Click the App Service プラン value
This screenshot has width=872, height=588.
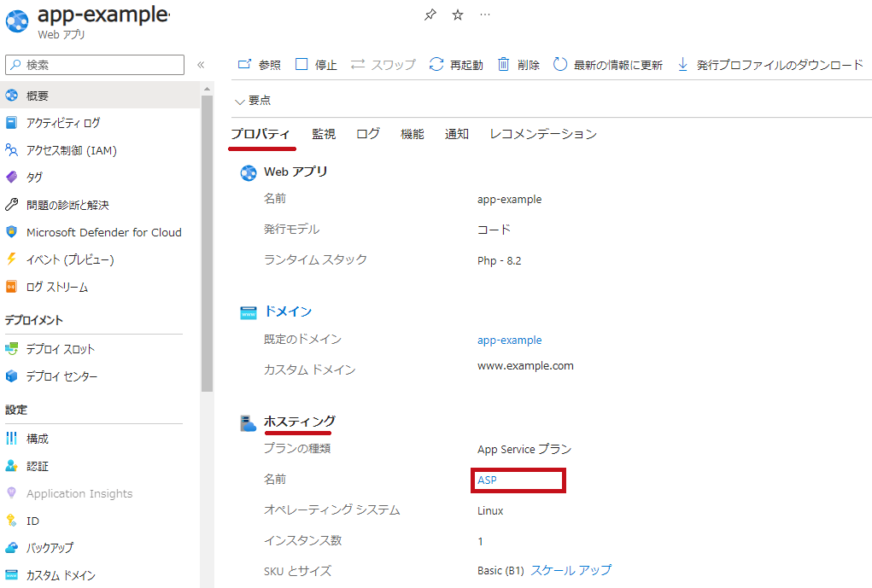pos(524,449)
